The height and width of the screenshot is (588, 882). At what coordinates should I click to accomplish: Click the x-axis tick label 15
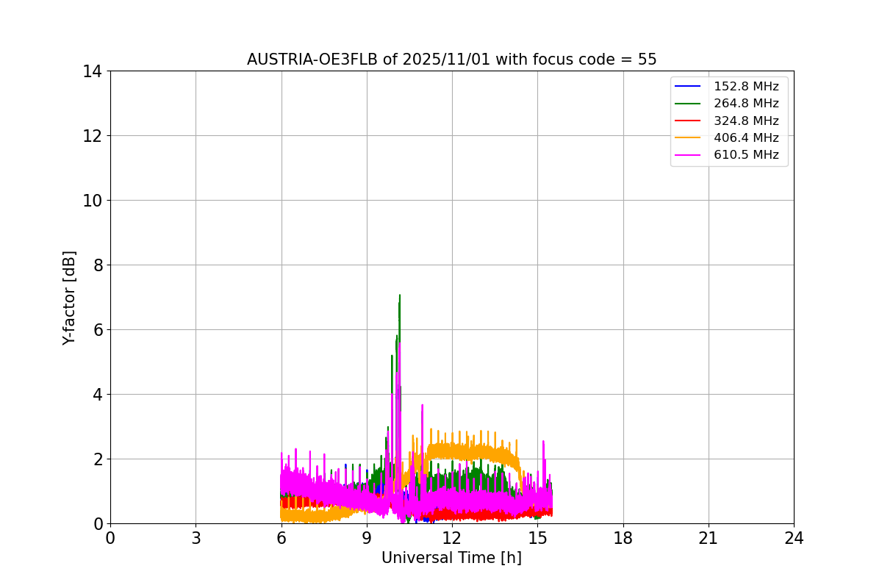537,538
